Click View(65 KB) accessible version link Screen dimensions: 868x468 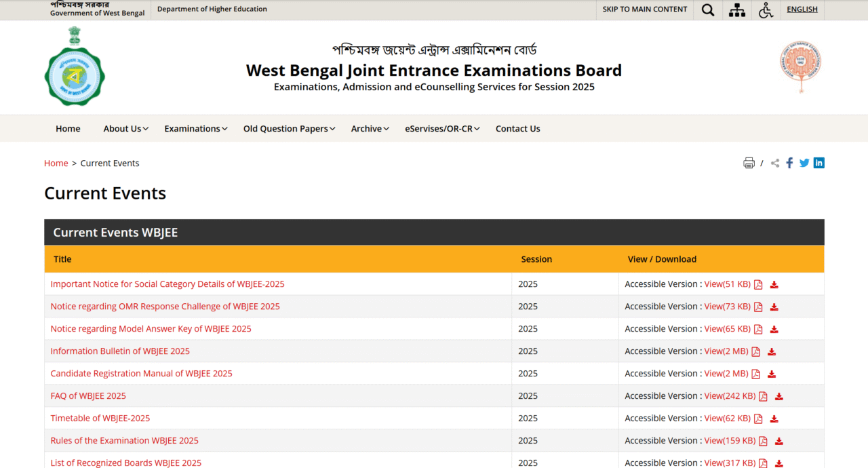click(x=728, y=329)
